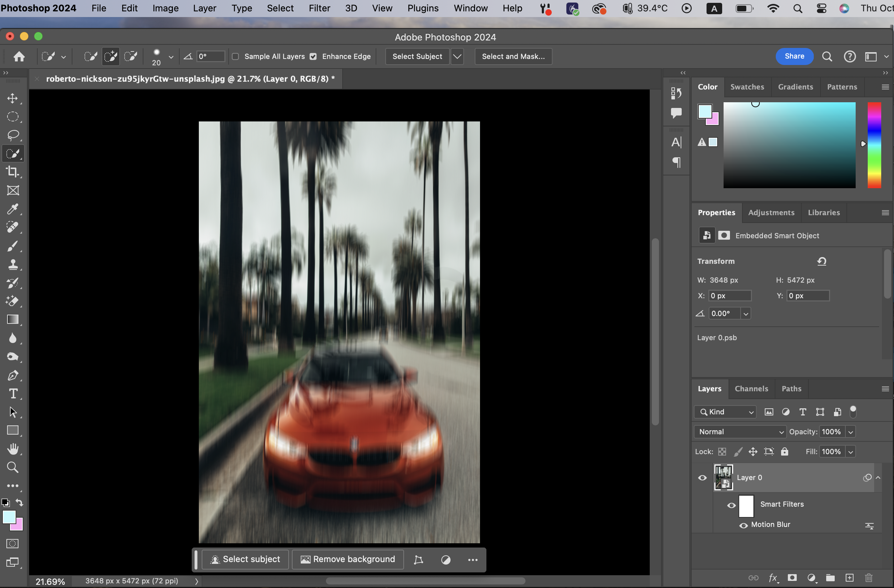Expand the Select Subject options arrow
894x588 pixels.
(x=457, y=56)
